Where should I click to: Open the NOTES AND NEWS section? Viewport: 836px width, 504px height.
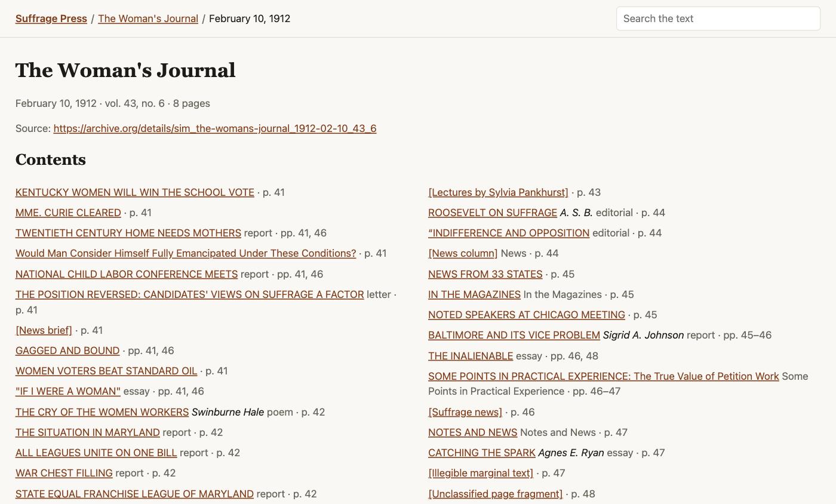472,432
